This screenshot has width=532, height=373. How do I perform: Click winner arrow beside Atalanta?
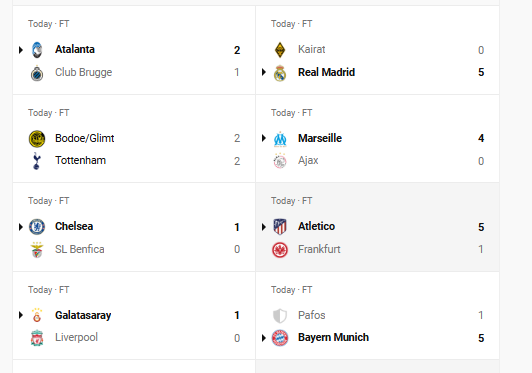pos(21,50)
